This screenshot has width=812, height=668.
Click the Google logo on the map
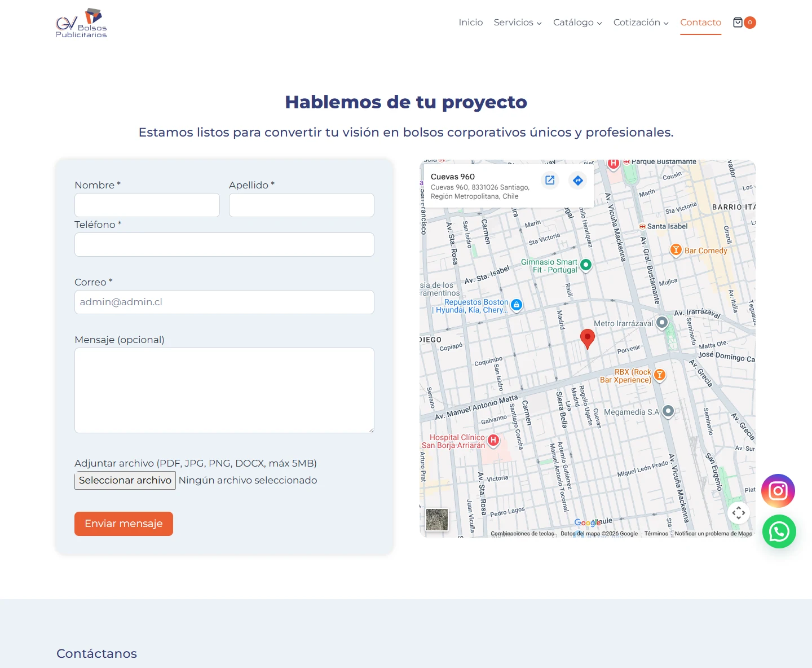[x=587, y=522]
